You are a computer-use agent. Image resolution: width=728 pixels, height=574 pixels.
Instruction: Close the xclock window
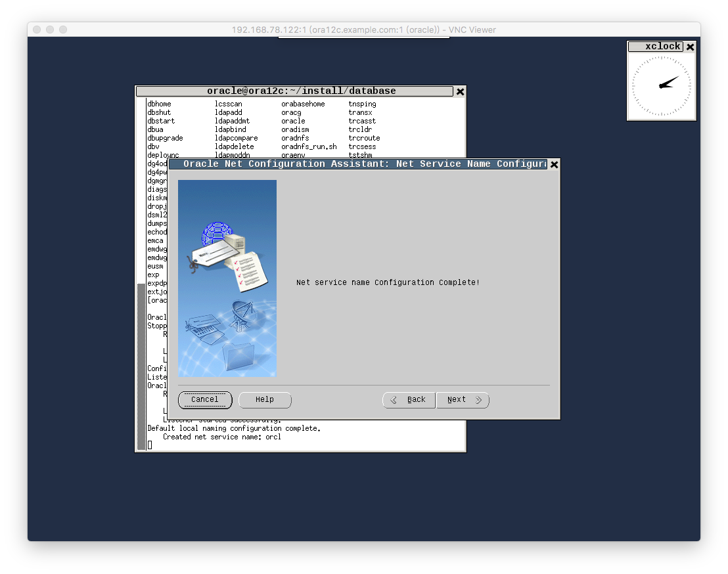pyautogui.click(x=691, y=47)
